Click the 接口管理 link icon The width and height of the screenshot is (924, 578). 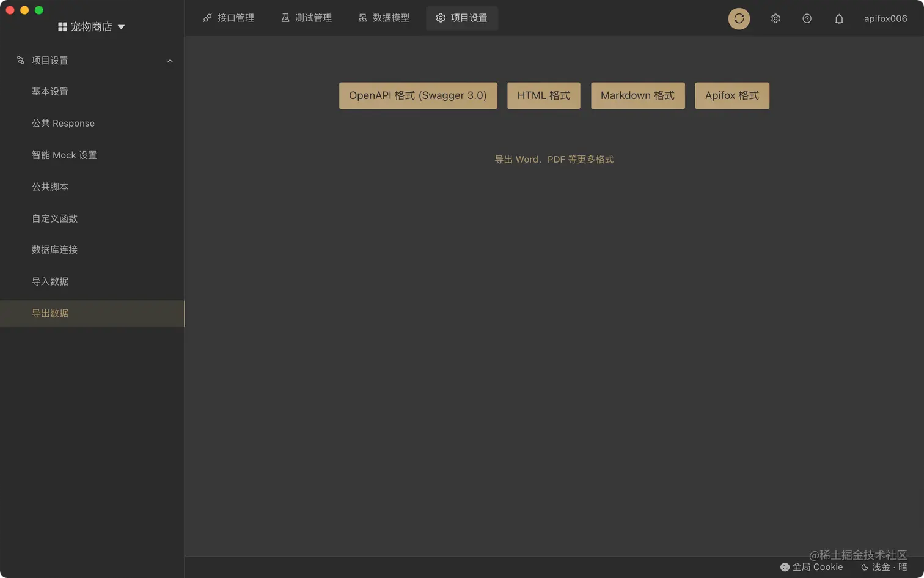[208, 18]
